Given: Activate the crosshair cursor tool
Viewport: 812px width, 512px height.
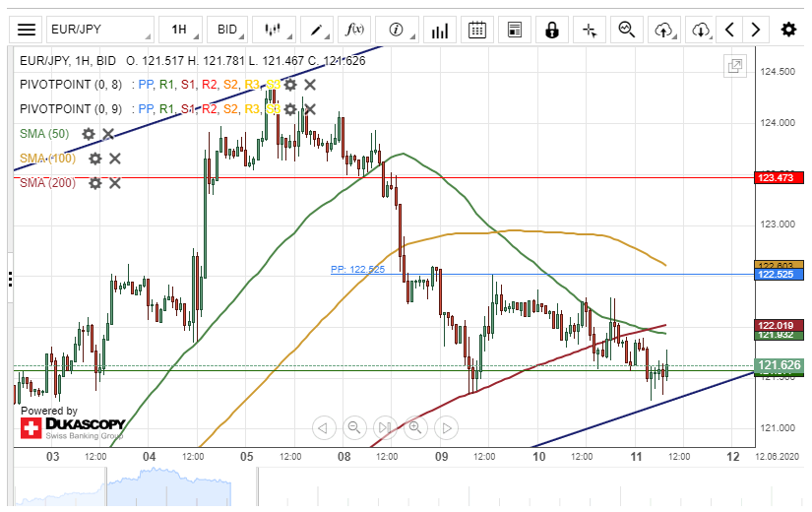Looking at the screenshot, I should 590,30.
